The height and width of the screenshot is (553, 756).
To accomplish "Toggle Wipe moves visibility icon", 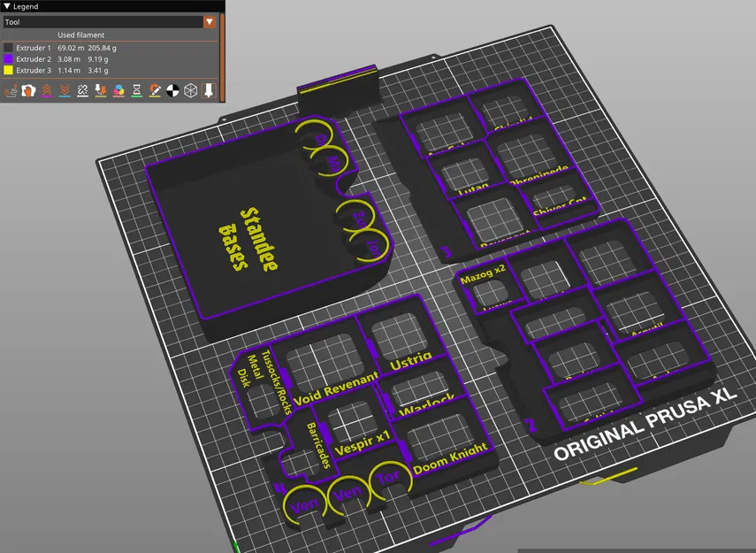I will pos(29,90).
